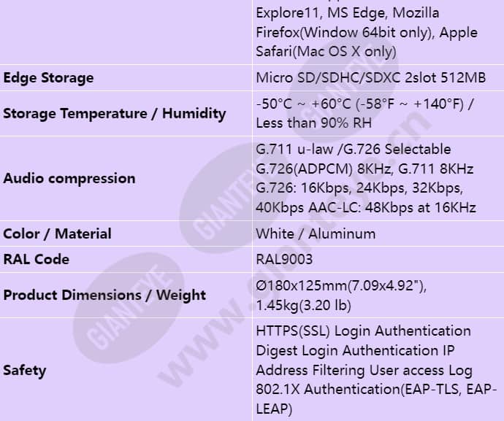Select the White / Aluminum value

click(x=316, y=233)
